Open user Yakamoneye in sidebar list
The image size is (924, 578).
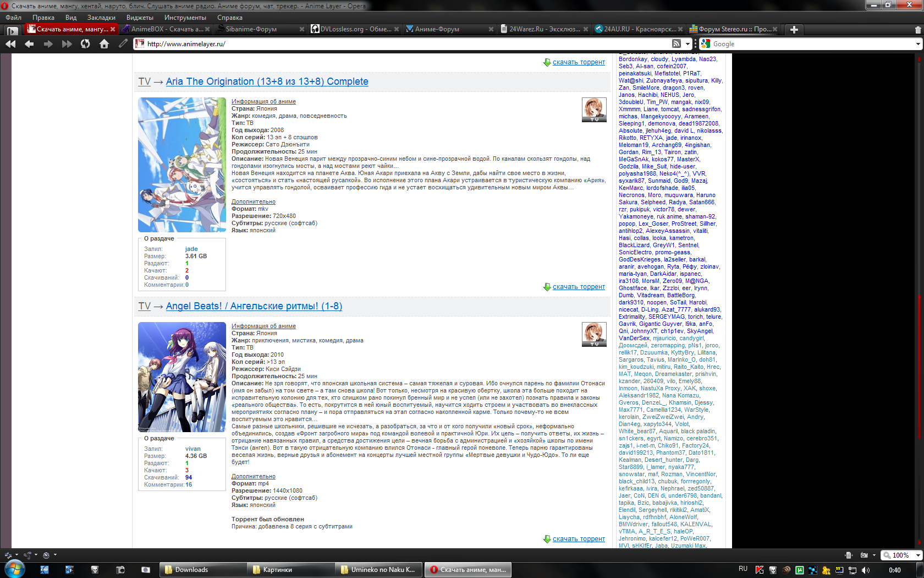[x=636, y=216]
